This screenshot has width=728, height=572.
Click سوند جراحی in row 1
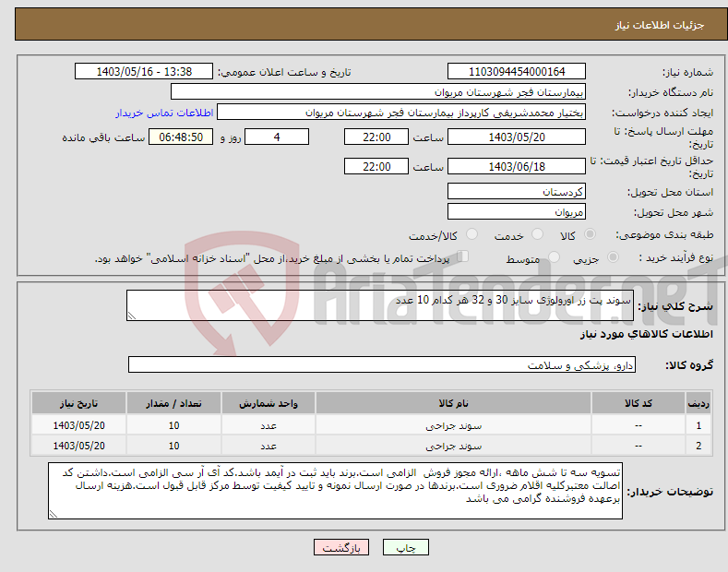tap(454, 425)
